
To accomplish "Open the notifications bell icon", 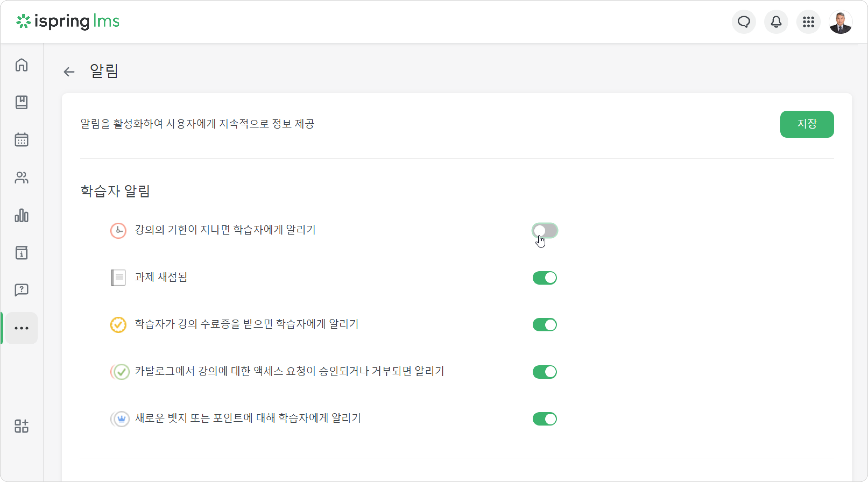I will 776,22.
